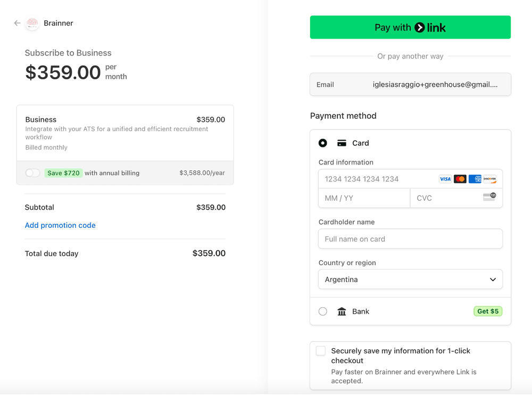Click the card number input field
Viewport: 532px width, 395px height.
pyautogui.click(x=378, y=179)
